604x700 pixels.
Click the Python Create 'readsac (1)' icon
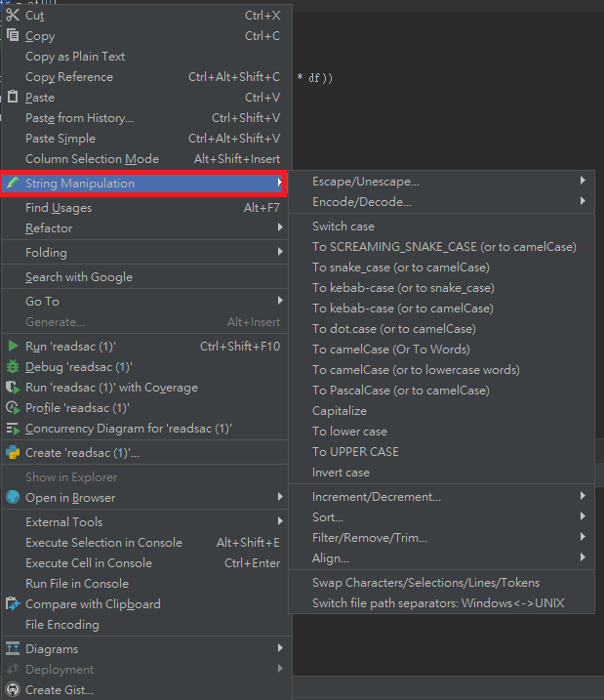(13, 453)
